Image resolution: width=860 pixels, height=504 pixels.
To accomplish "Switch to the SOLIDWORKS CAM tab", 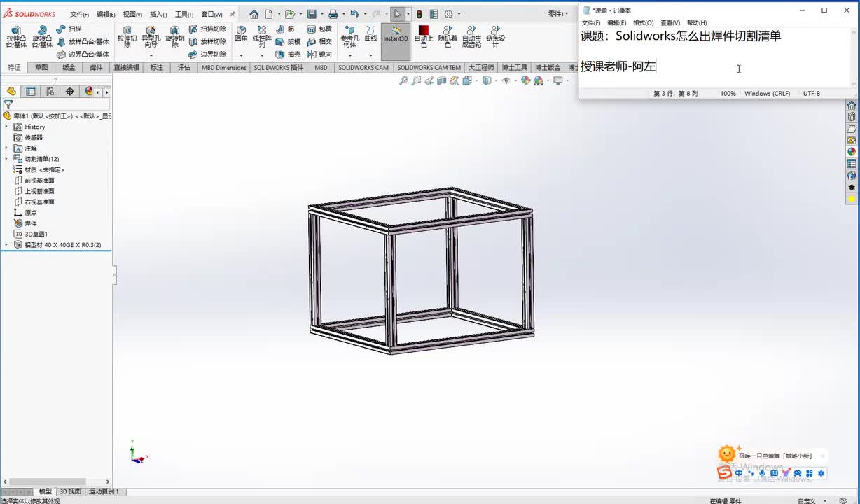I will (363, 68).
